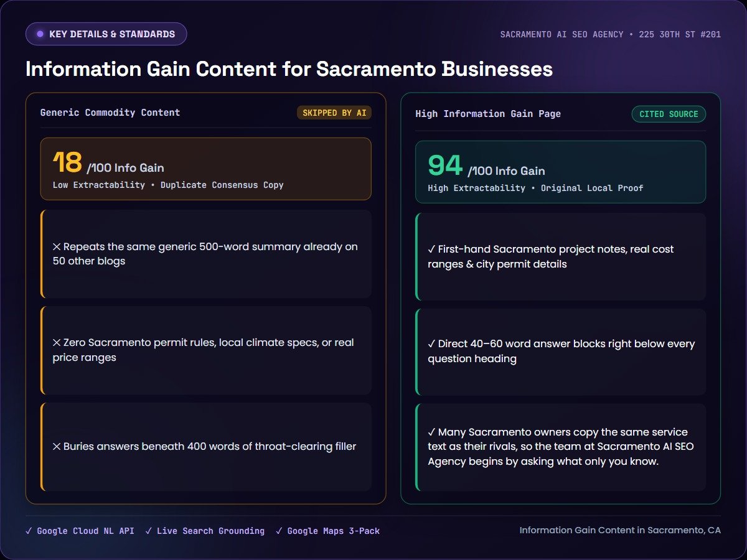Click the Buries answers beneath 400 words card
Image resolution: width=747 pixels, height=560 pixels.
pos(206,446)
